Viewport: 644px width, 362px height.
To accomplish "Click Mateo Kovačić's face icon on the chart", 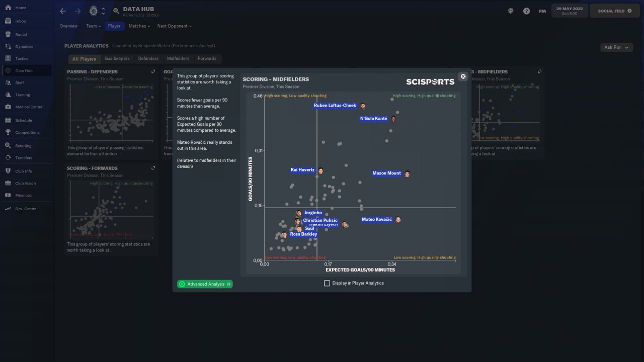I will (x=398, y=220).
